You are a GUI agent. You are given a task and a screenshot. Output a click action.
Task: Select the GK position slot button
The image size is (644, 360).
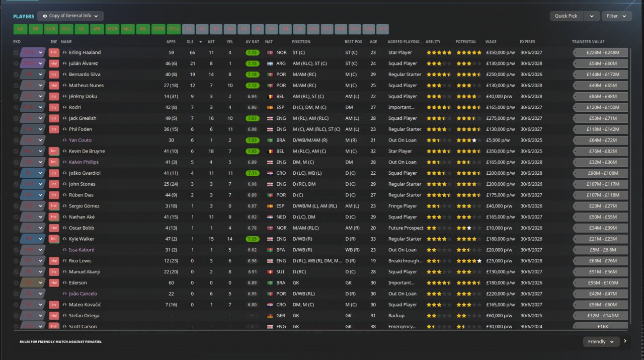(x=20, y=29)
